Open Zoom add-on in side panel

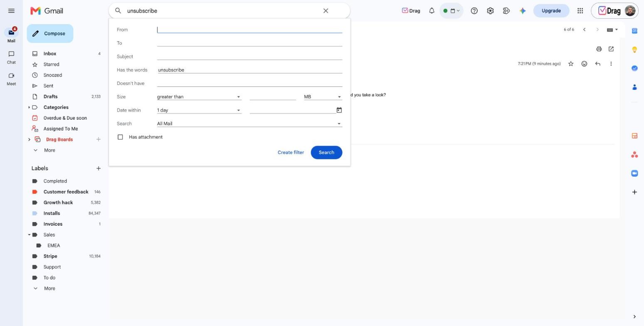tap(634, 173)
